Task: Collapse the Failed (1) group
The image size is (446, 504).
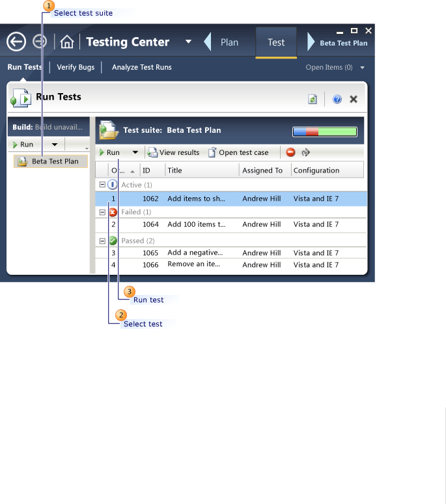Action: 102,212
